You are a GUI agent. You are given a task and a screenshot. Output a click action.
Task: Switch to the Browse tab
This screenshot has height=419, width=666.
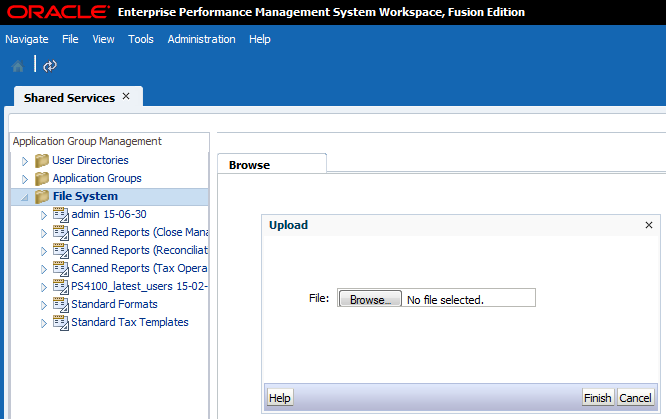coord(250,165)
